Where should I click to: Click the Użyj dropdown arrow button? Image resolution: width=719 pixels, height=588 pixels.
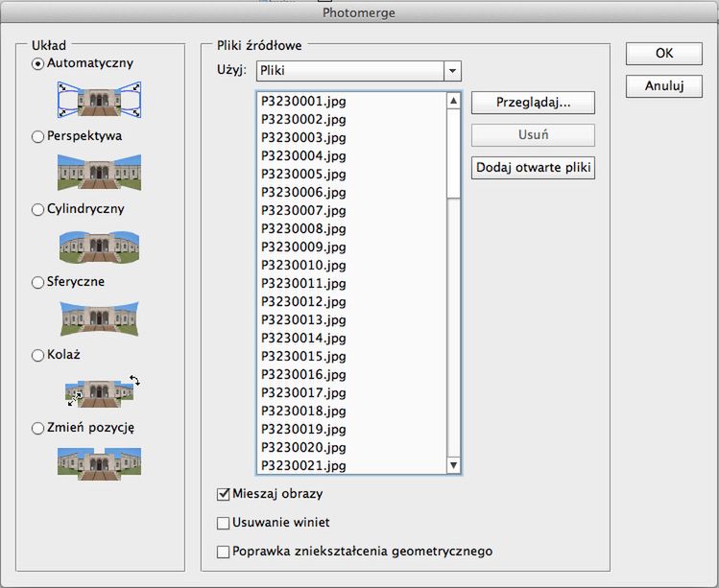pos(452,71)
